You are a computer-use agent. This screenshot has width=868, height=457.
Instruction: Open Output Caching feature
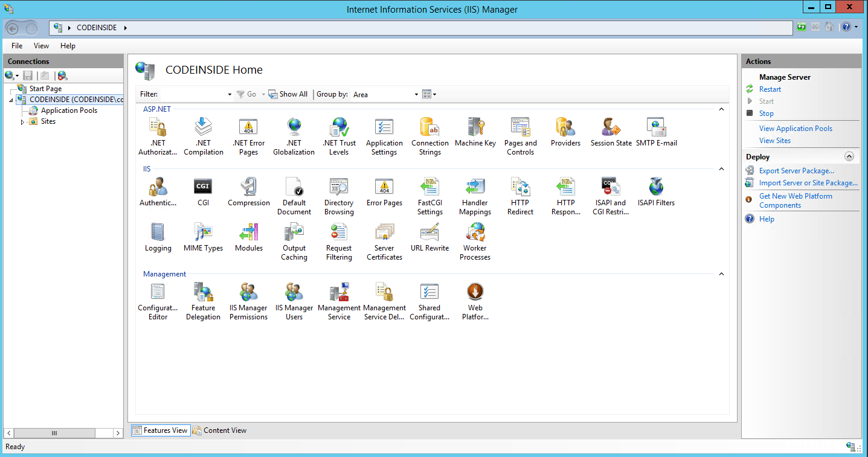[x=294, y=241]
